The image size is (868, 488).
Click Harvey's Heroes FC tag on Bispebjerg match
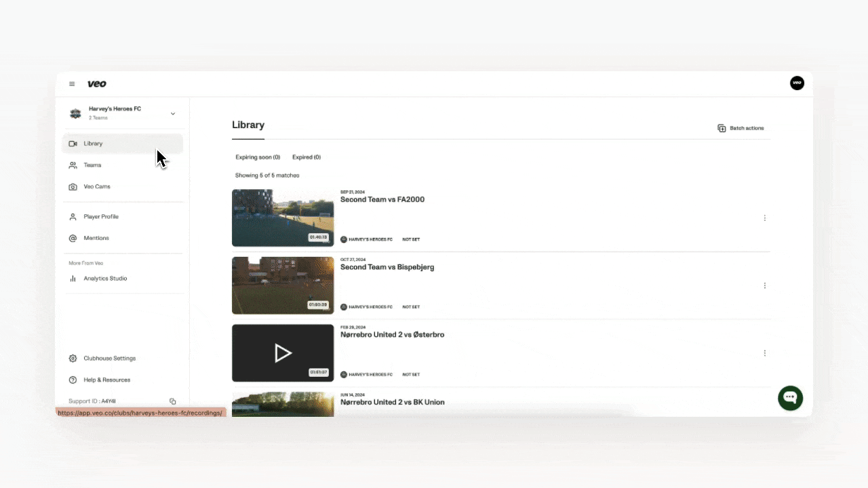tap(366, 307)
